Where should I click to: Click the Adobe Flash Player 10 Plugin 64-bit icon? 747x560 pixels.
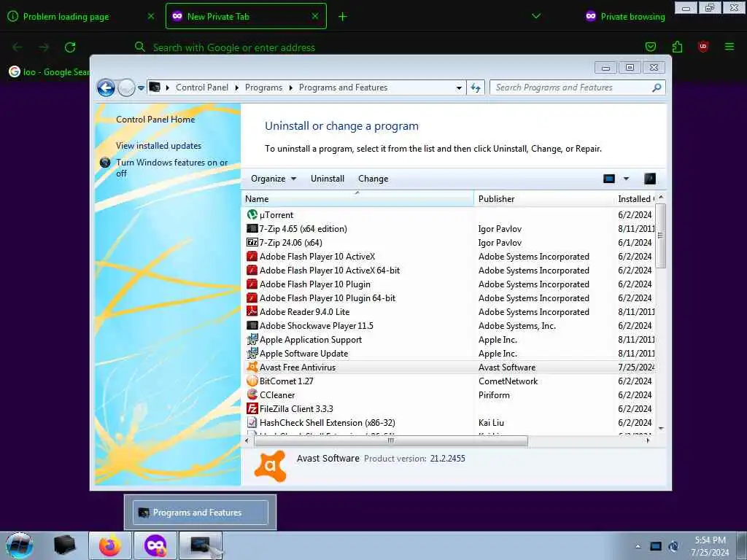252,297
